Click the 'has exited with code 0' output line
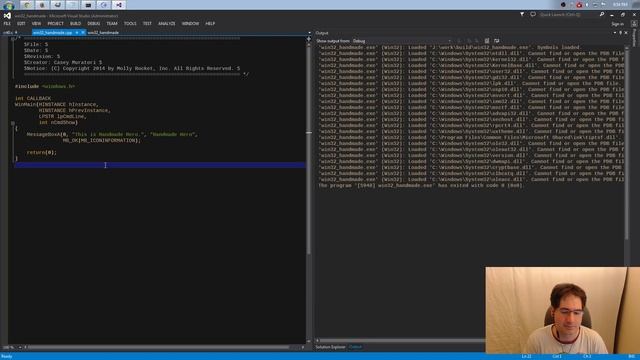This screenshot has height=360, width=640. (x=420, y=185)
